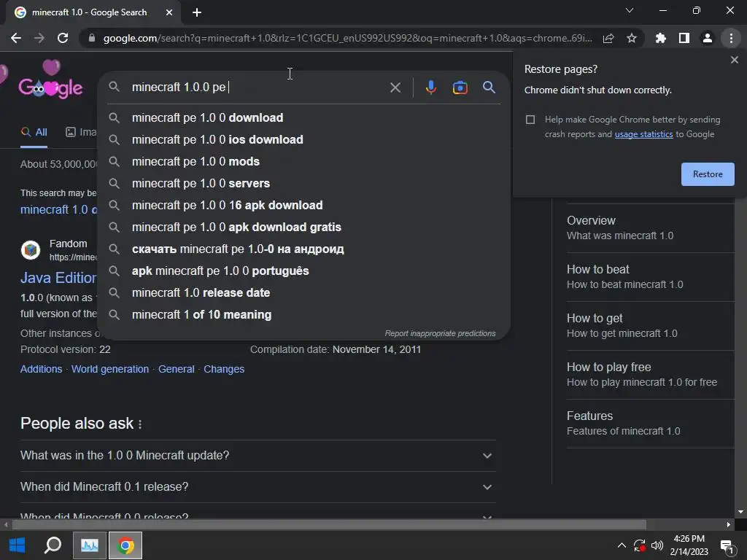Open the Additions link
Viewport: 747px width, 560px height.
pyautogui.click(x=41, y=369)
